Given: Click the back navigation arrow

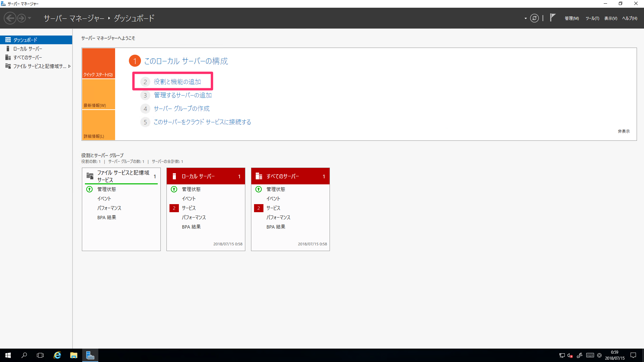Looking at the screenshot, I should click(10, 18).
